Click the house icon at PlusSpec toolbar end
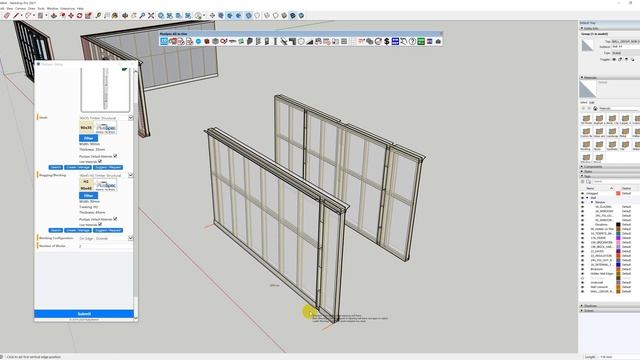This screenshot has height=360, width=640. [x=438, y=41]
